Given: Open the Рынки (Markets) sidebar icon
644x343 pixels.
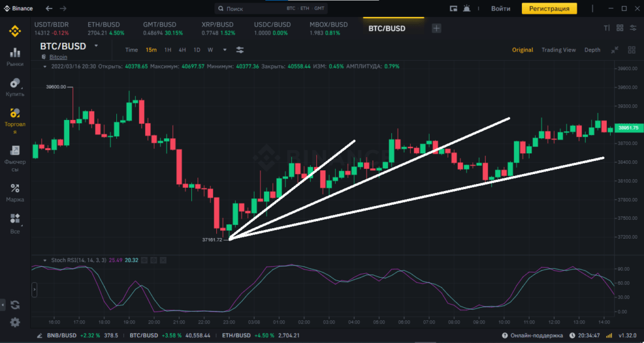Looking at the screenshot, I should pos(15,56).
